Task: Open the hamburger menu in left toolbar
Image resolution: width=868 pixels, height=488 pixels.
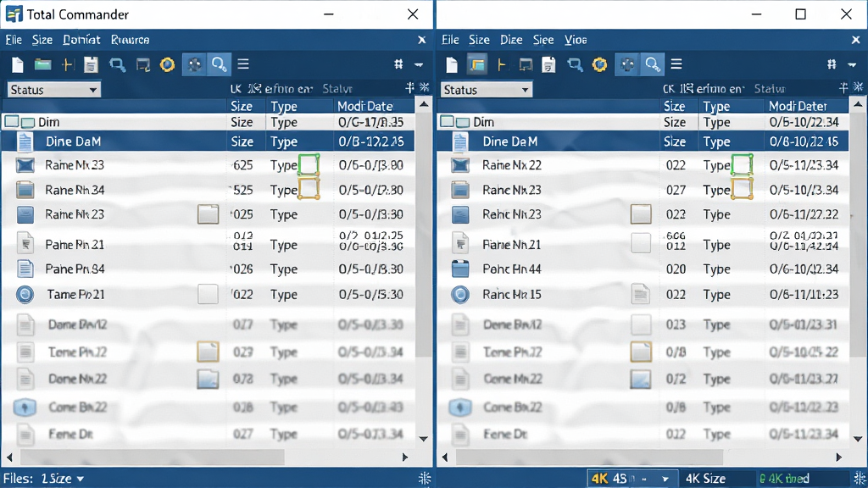Action: click(x=243, y=64)
